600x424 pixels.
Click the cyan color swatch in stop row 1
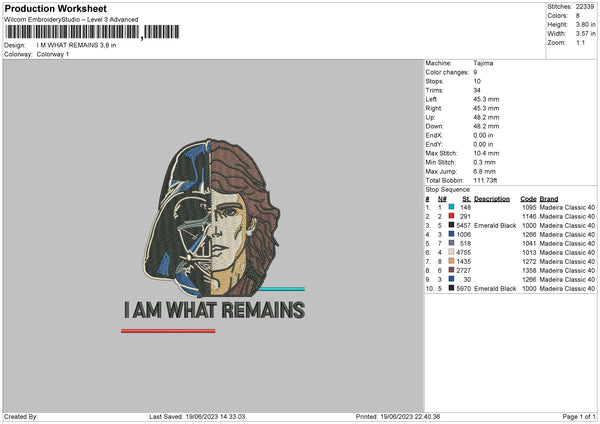click(452, 207)
